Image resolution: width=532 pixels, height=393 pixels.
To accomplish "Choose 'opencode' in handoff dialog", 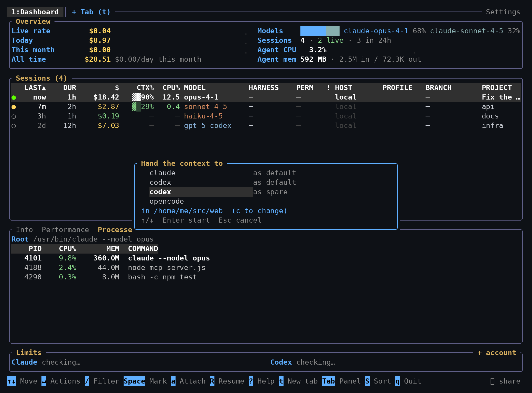I will tap(167, 201).
